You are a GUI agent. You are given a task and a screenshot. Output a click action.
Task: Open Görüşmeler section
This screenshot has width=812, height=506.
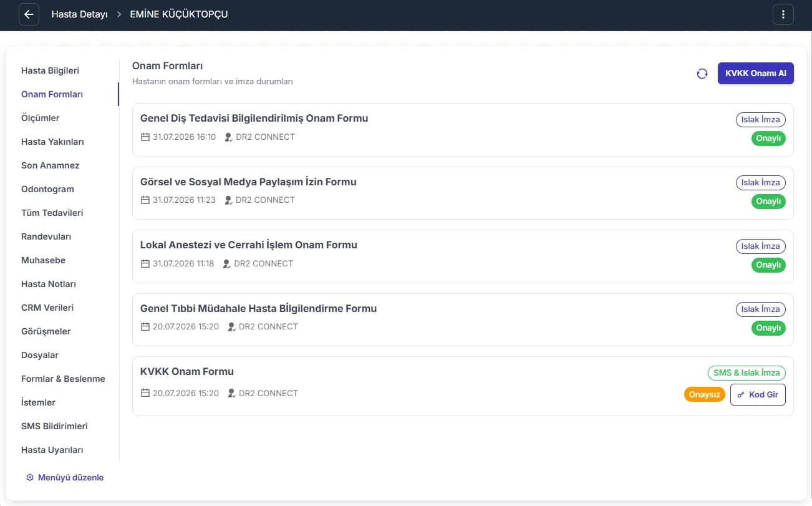tap(46, 331)
